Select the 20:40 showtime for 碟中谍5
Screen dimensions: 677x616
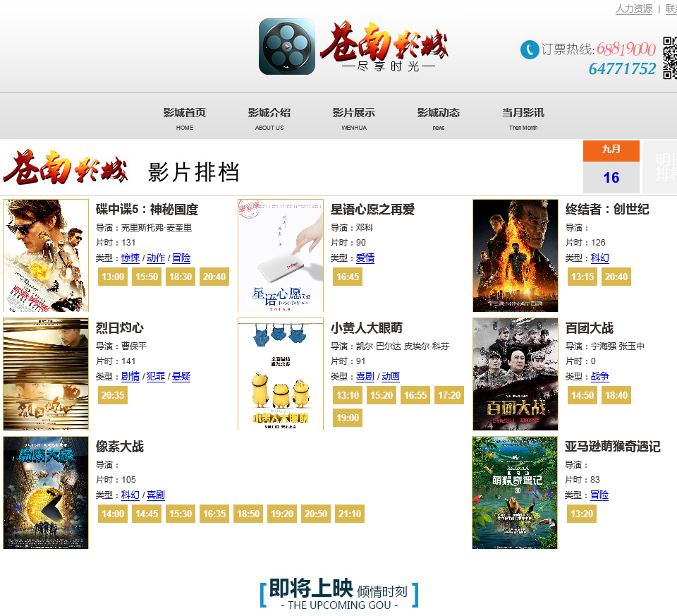coord(214,277)
